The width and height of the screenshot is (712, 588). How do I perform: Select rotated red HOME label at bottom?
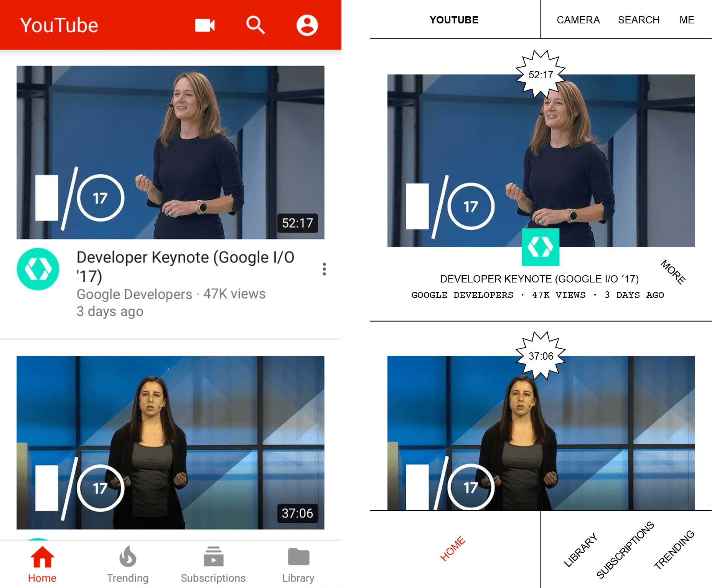453,548
